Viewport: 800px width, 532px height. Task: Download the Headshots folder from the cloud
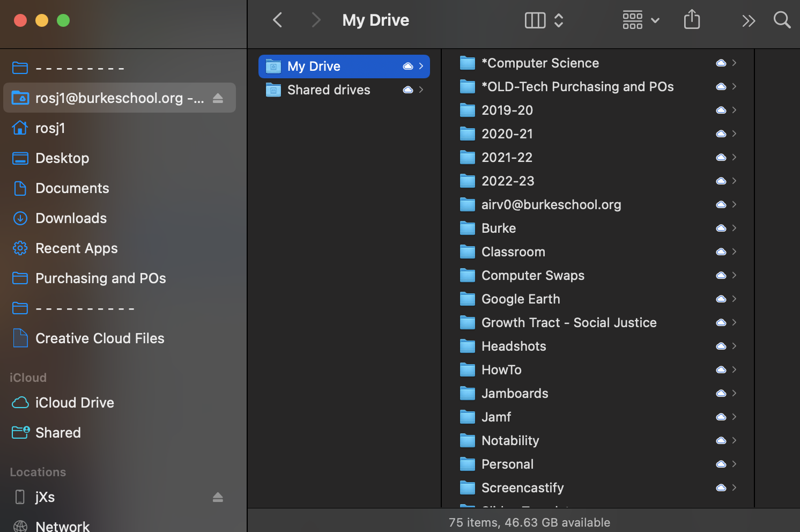coord(721,346)
